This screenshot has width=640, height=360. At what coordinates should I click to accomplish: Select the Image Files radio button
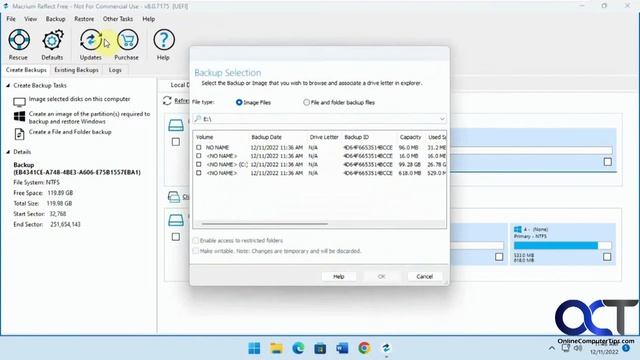(239, 102)
